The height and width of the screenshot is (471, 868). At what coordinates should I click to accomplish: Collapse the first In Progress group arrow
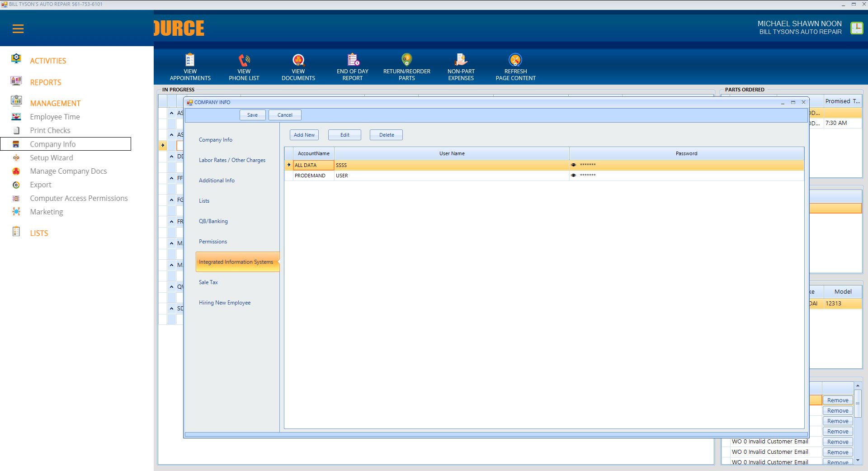(172, 113)
